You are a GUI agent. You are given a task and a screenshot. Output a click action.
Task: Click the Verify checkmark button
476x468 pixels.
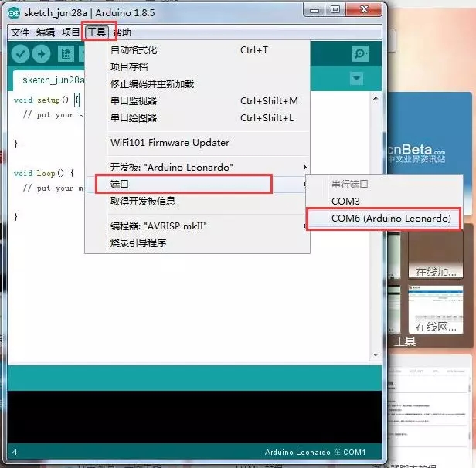click(x=20, y=54)
